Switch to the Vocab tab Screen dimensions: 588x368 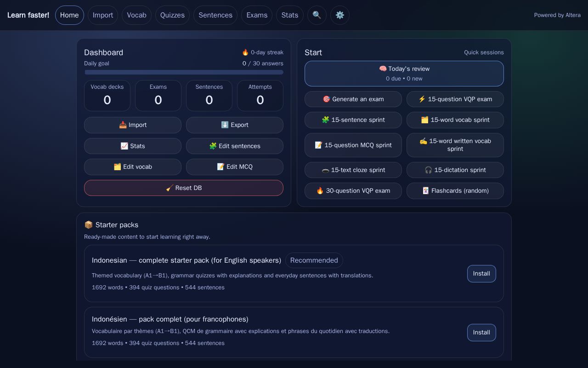coord(136,15)
